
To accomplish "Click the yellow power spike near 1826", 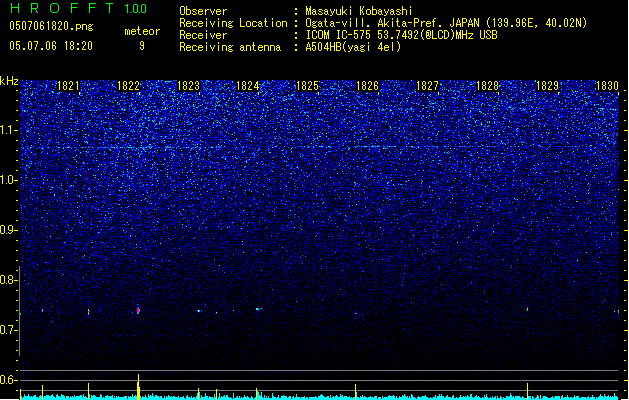I will (355, 391).
